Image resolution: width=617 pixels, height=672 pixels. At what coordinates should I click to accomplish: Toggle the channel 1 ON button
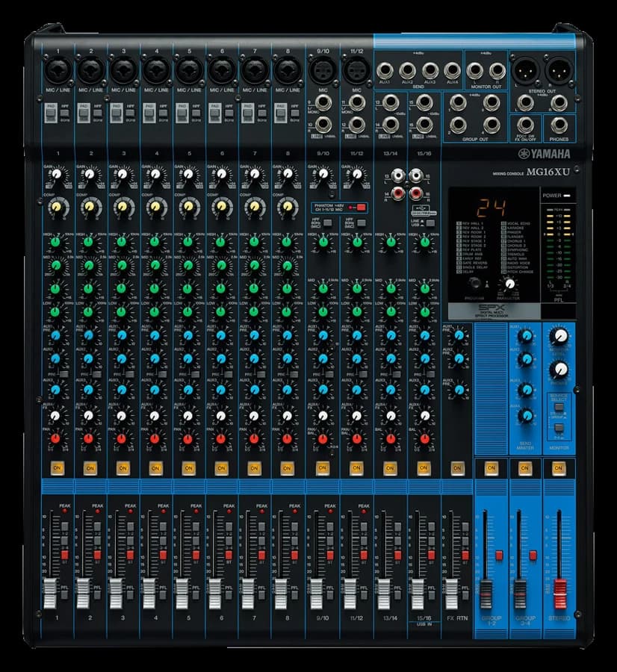(x=57, y=467)
